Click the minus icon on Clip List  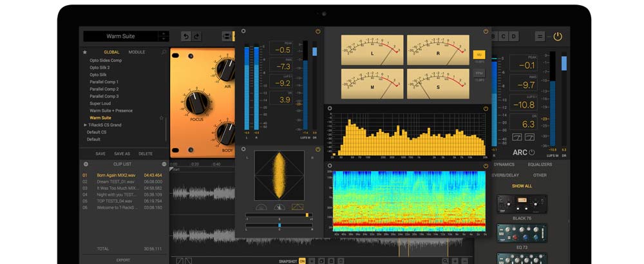[164, 164]
